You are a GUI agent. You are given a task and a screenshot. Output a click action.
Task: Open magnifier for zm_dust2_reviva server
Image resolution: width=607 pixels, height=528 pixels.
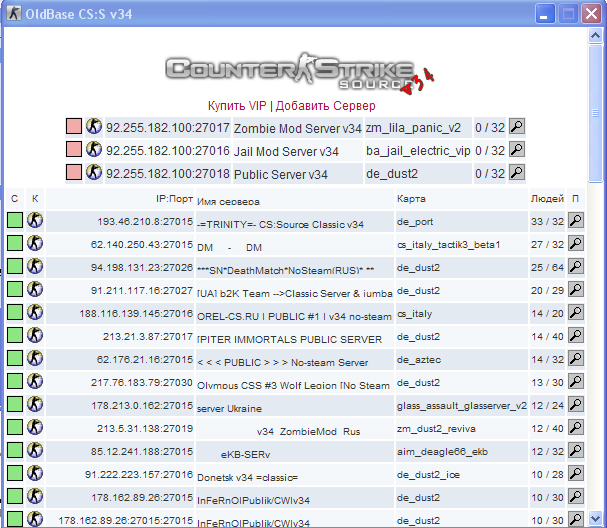tap(576, 428)
